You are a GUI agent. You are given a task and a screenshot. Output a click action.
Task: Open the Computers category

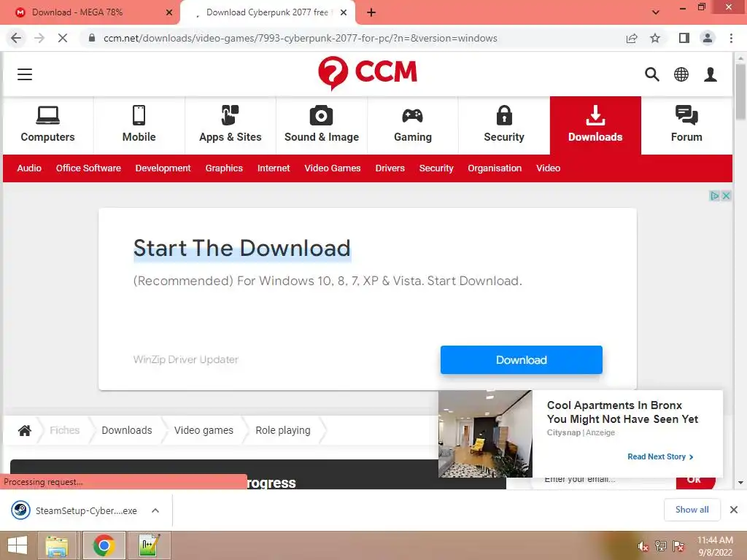point(47,125)
